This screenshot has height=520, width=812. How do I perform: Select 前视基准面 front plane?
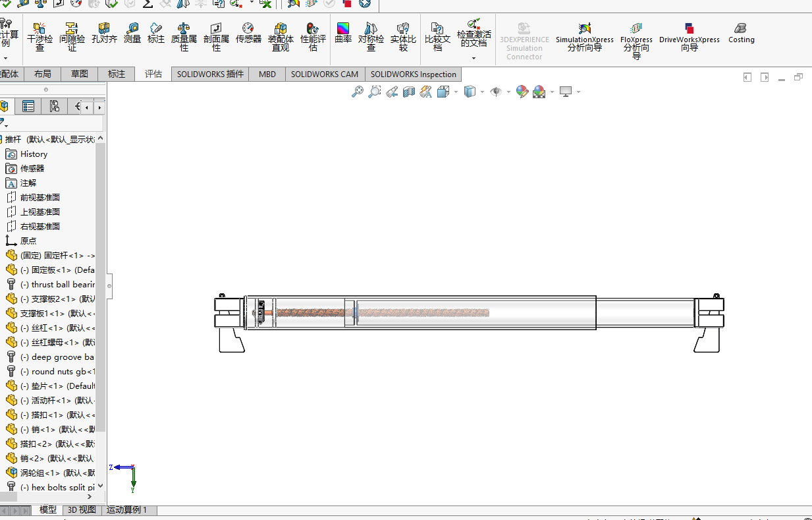(x=40, y=197)
